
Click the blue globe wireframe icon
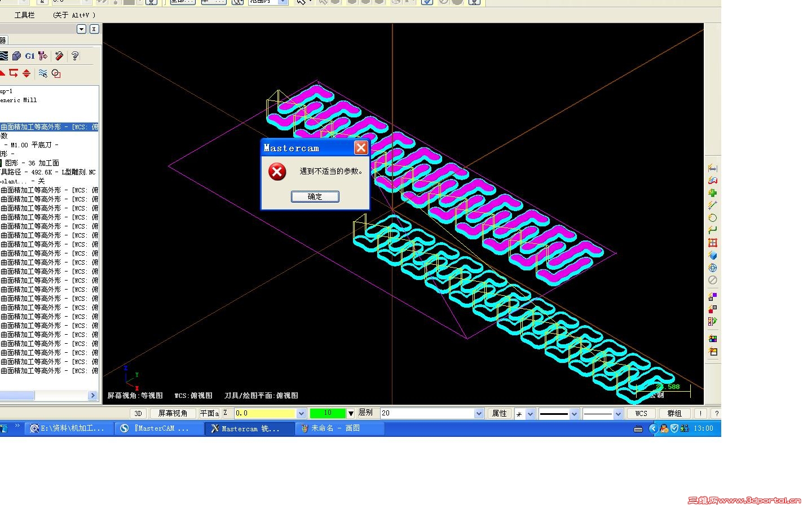[x=713, y=268]
